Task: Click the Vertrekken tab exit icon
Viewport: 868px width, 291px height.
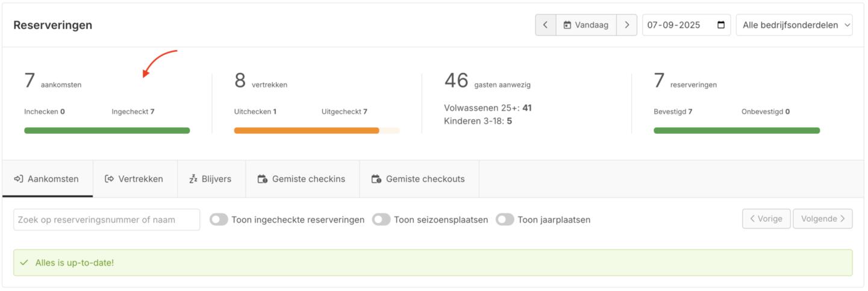Action: point(110,179)
